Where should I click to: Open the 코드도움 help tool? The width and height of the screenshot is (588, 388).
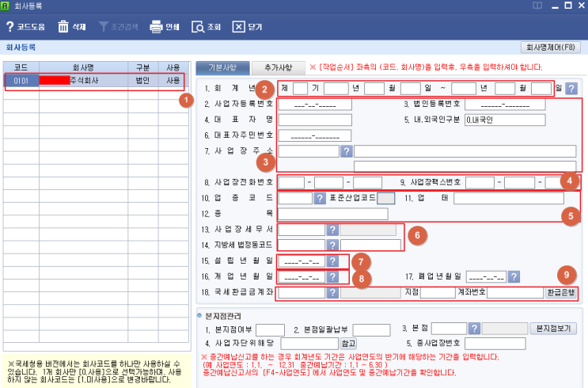25,27
